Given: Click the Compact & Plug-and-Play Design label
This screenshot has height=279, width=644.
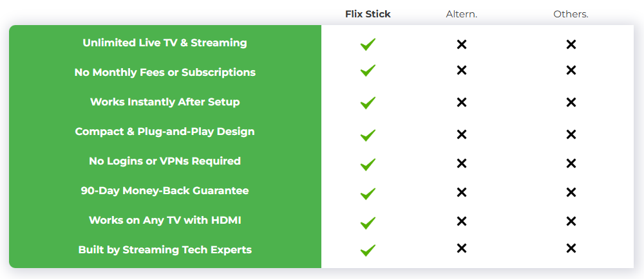Looking at the screenshot, I should coord(165,132).
